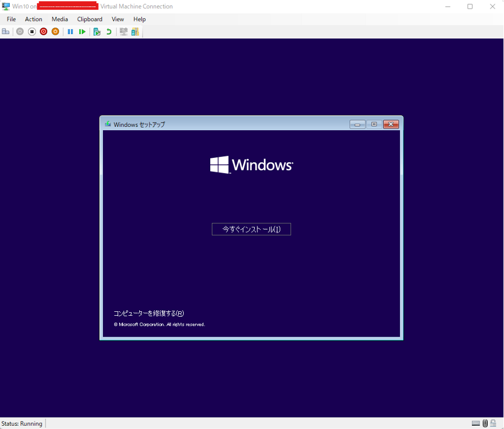Open the Help menu

pyautogui.click(x=139, y=20)
